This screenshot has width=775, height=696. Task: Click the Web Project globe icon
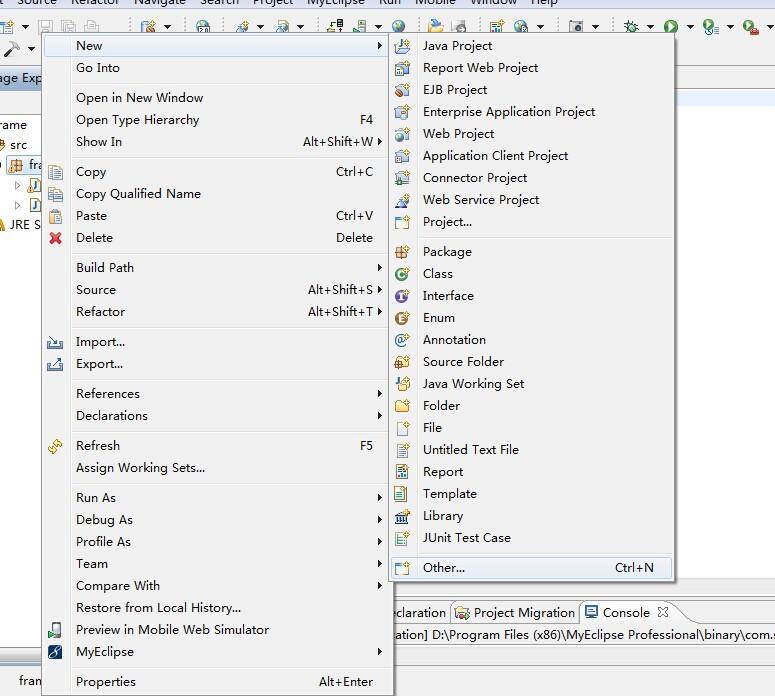(402, 134)
